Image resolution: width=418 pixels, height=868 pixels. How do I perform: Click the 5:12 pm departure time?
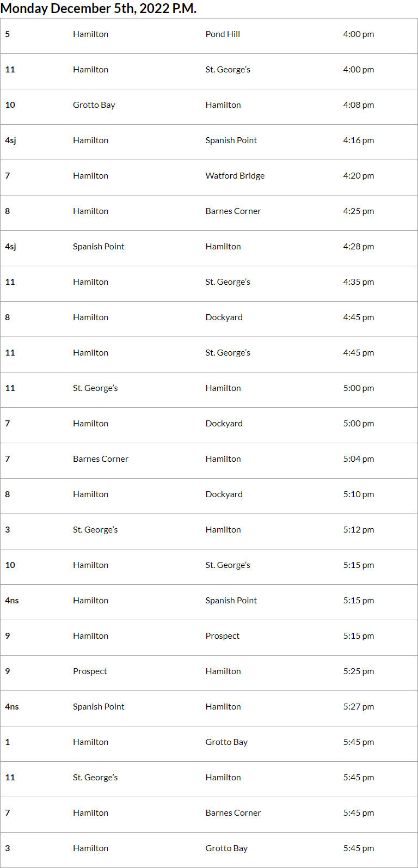tap(358, 530)
